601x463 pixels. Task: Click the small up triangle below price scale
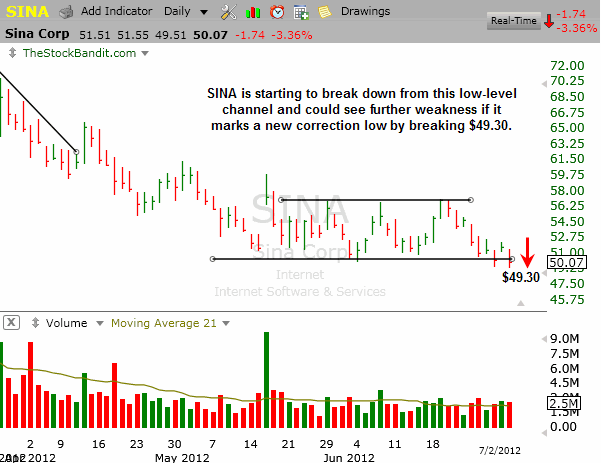[521, 303]
